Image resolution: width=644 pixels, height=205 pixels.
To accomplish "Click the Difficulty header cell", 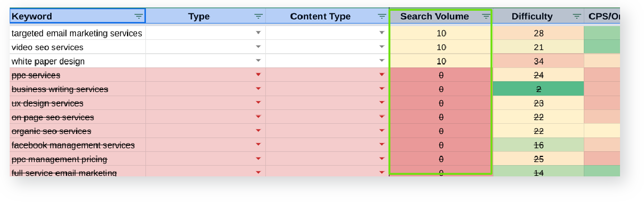I will tap(532, 16).
